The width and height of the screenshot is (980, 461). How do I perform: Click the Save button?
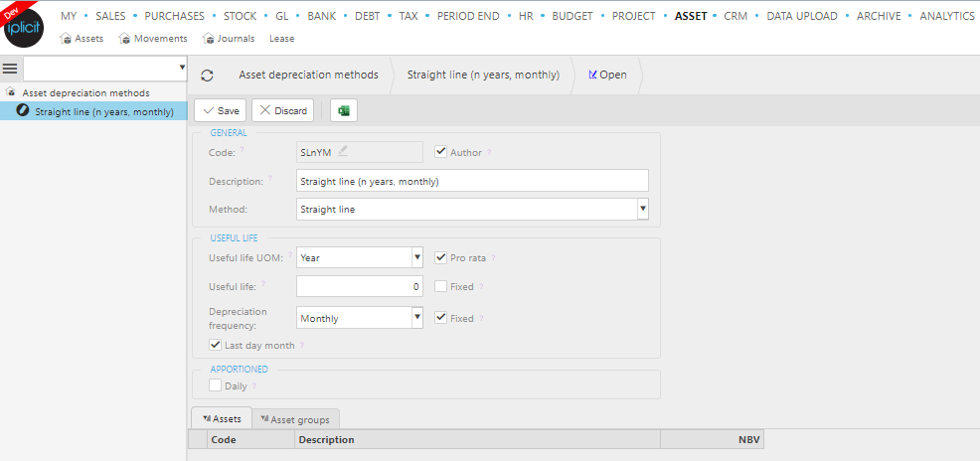[220, 110]
